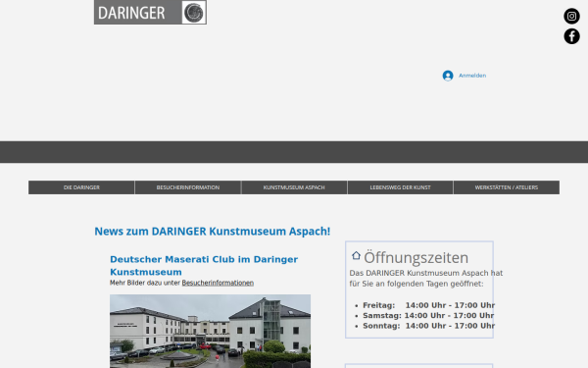Click the house icon beside Öffnungszeiten
588x368 pixels.
point(356,256)
